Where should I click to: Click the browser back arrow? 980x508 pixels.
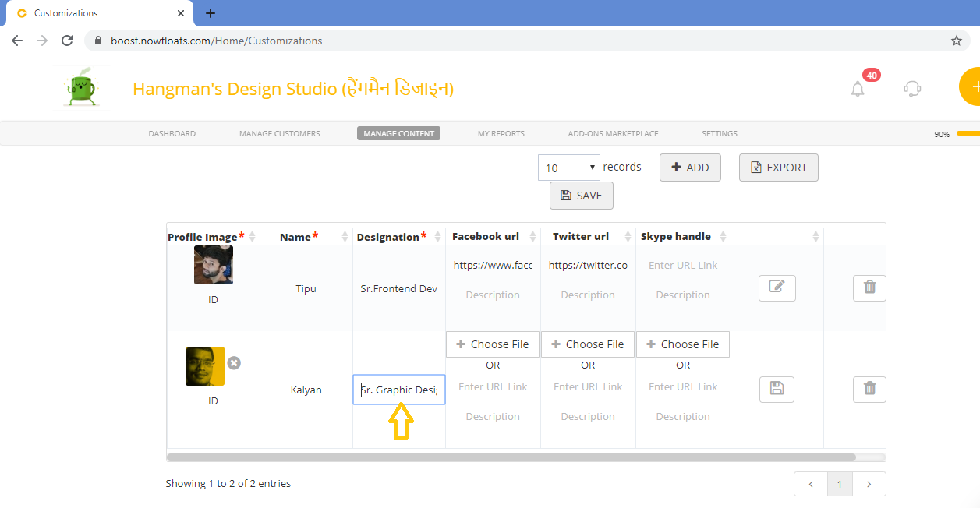(17, 41)
